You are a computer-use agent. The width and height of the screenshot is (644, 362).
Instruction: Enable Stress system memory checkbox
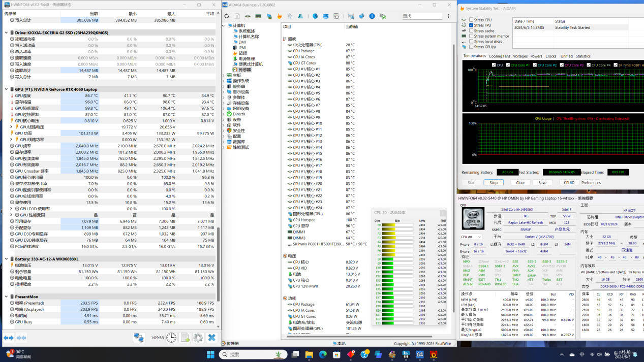[x=471, y=37]
